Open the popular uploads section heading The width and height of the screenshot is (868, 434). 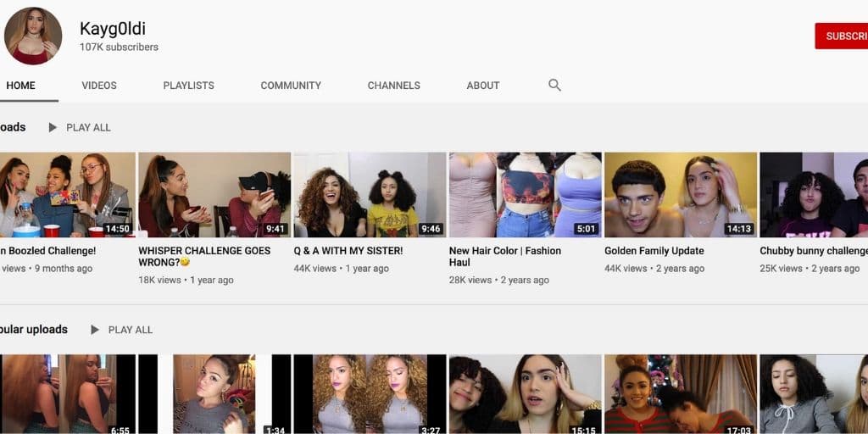pos(34,330)
